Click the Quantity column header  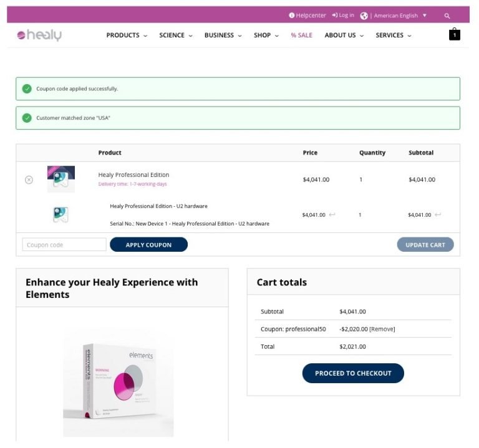pyautogui.click(x=372, y=153)
